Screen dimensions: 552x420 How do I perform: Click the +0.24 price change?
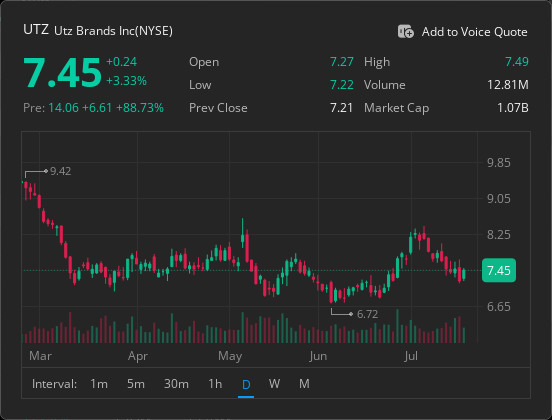(121, 62)
